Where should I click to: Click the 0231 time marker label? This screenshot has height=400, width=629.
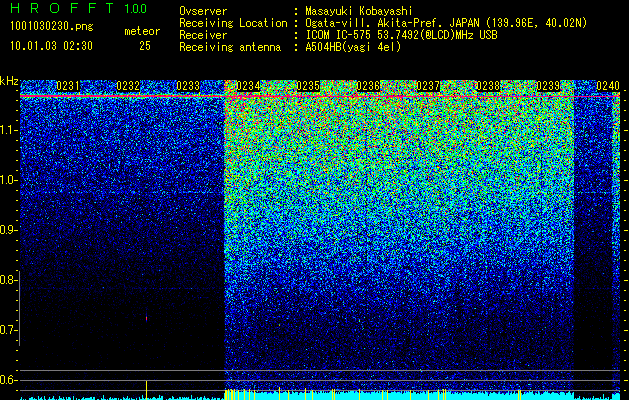68,86
